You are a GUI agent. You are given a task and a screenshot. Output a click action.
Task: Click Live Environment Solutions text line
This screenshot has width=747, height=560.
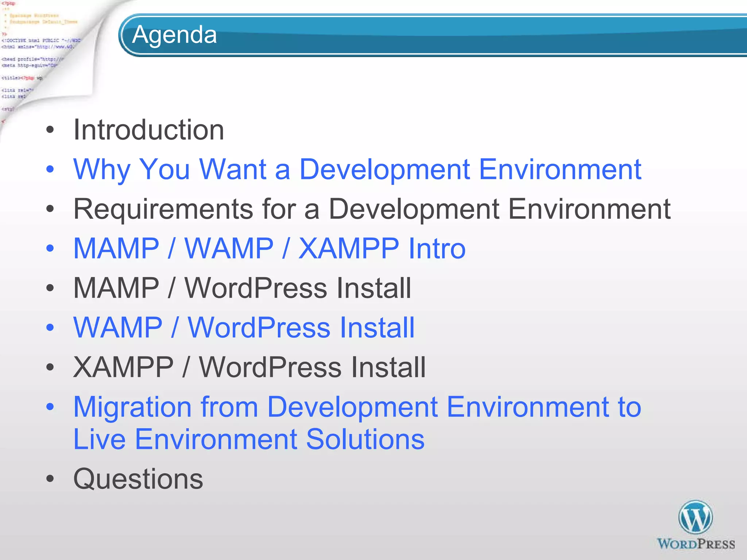[249, 439]
